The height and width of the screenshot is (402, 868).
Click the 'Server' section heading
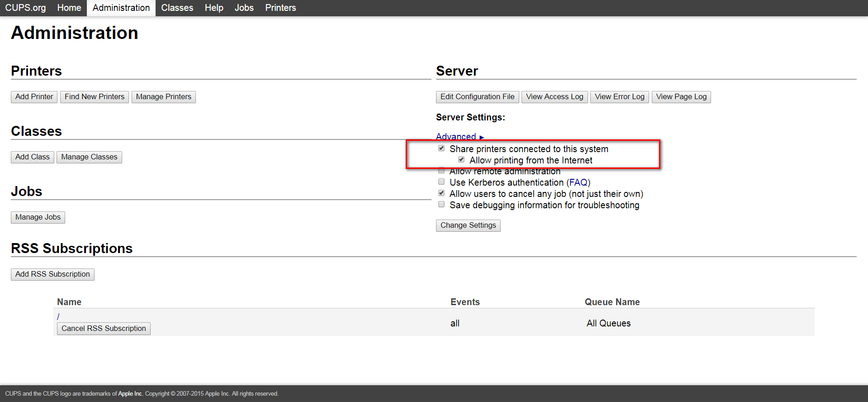(x=457, y=71)
